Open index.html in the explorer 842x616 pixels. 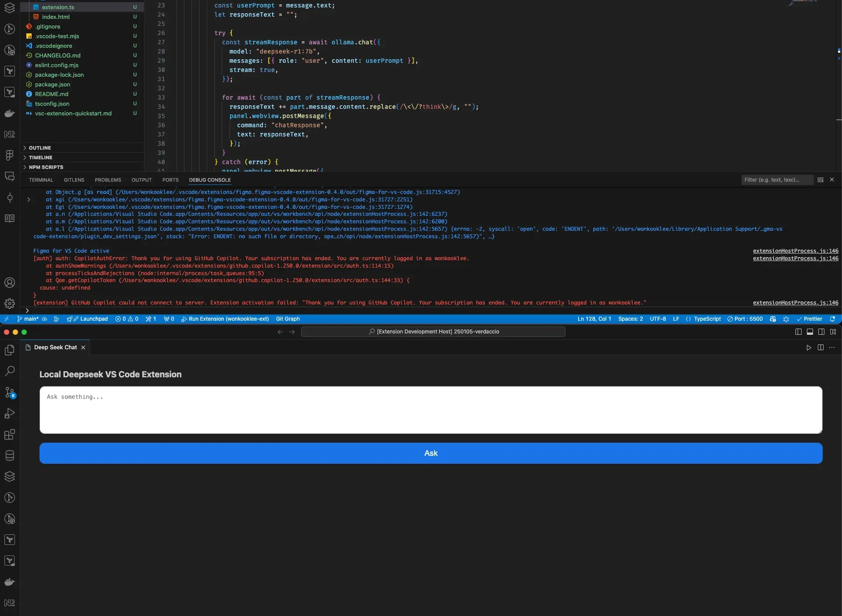point(82,17)
